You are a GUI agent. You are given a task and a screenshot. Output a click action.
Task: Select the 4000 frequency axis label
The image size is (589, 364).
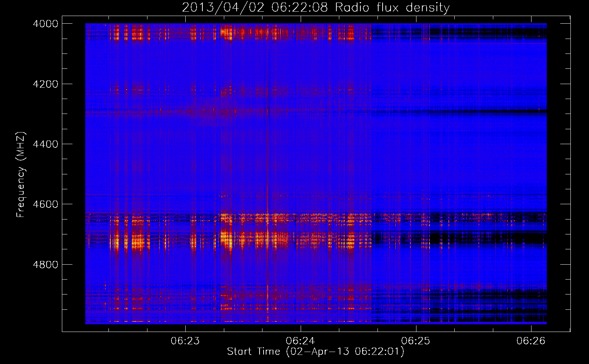coord(46,24)
